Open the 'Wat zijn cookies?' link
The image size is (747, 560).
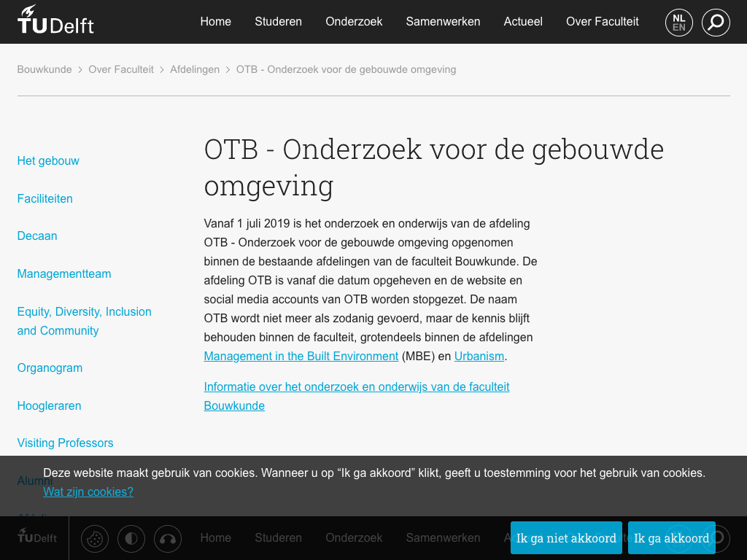[x=88, y=492]
